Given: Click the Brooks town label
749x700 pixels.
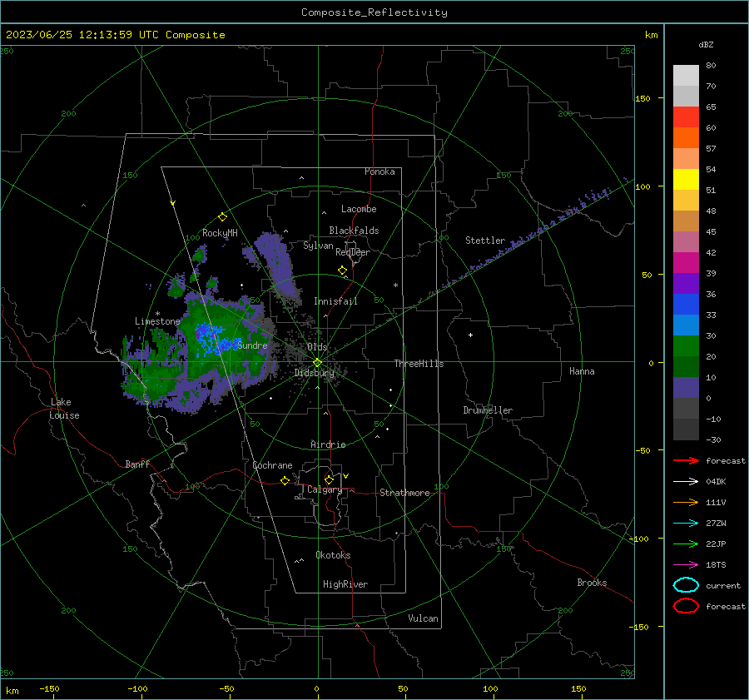Looking at the screenshot, I should point(592,583).
